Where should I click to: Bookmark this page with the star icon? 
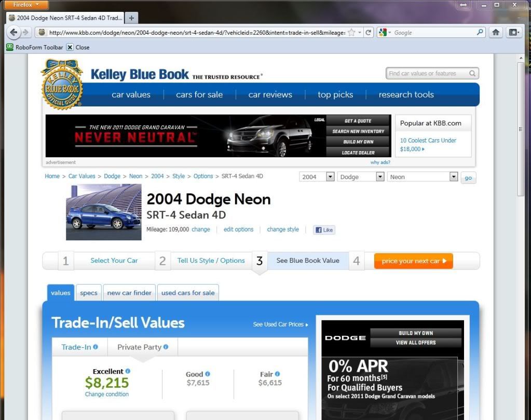[x=351, y=33]
